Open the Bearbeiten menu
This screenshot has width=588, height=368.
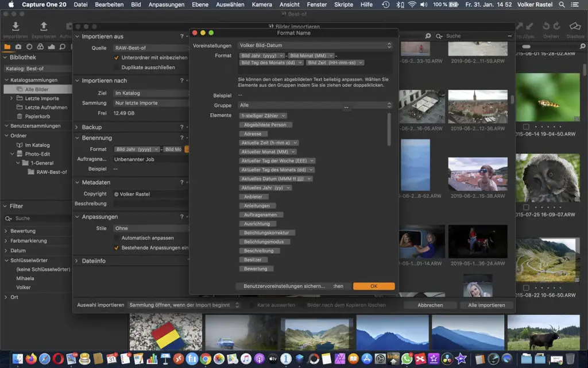point(109,5)
